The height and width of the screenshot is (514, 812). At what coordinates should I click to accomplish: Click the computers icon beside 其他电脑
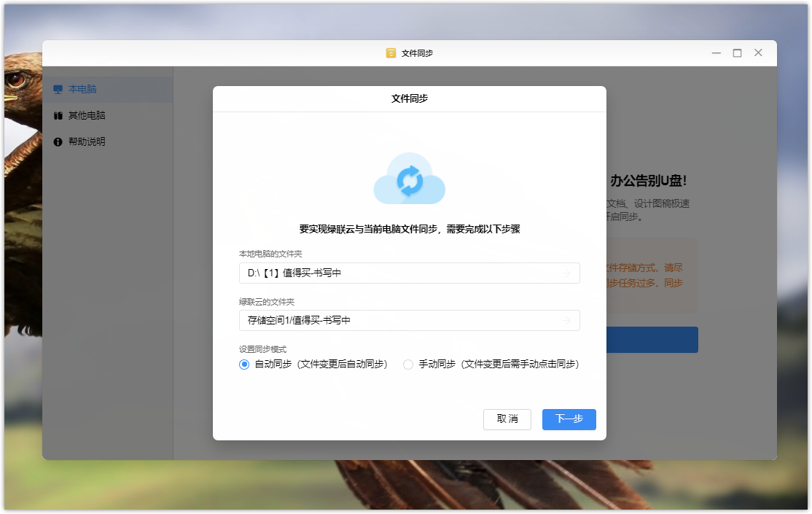point(58,116)
